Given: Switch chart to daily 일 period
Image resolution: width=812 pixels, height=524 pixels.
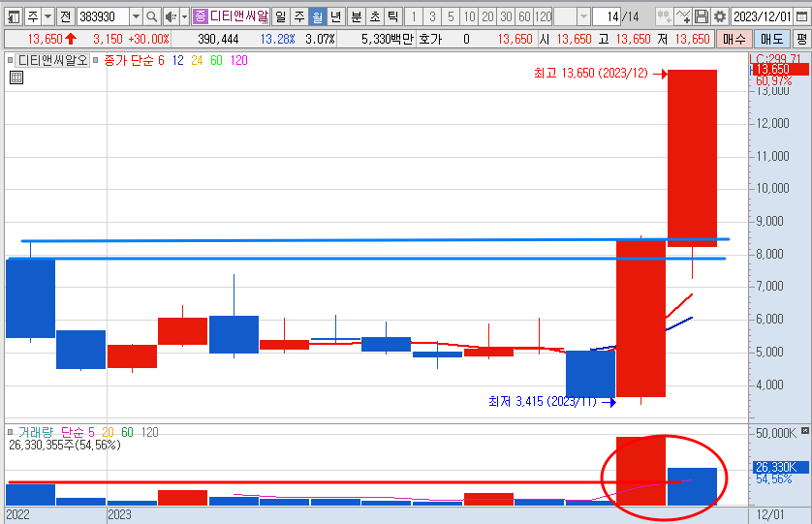Looking at the screenshot, I should [x=280, y=17].
